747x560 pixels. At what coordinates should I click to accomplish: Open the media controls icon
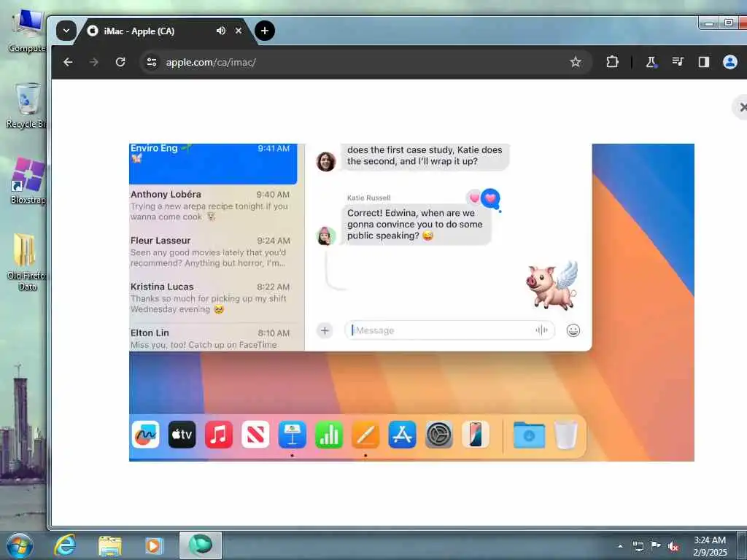(678, 62)
